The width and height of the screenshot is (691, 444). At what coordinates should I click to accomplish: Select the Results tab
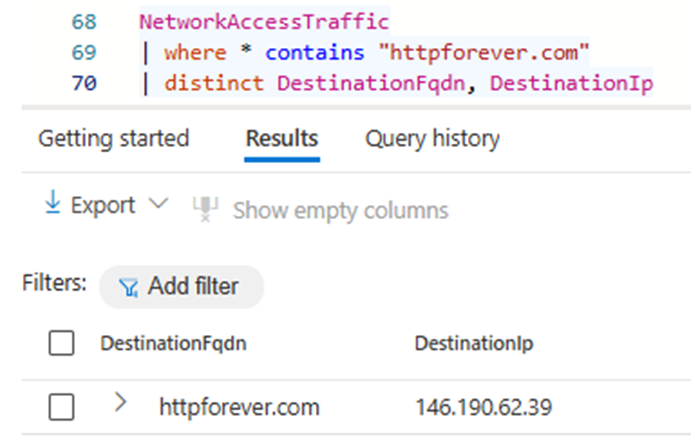point(281,138)
